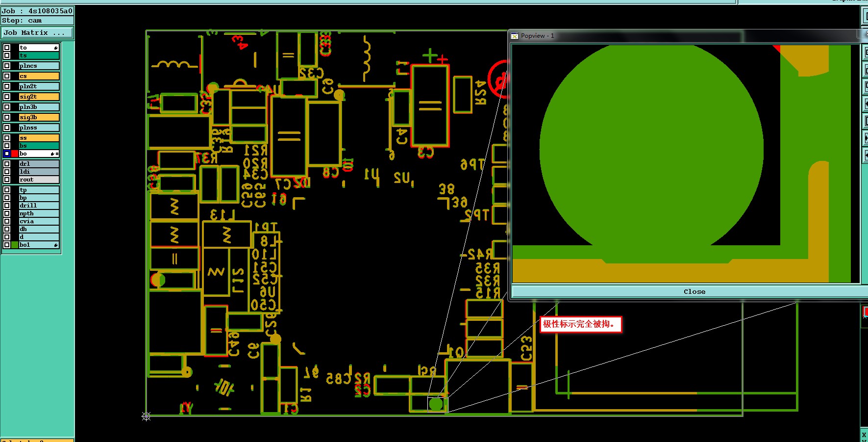868x442 pixels.
Task: Select the 'pln3b' layer name
Action: [x=39, y=107]
